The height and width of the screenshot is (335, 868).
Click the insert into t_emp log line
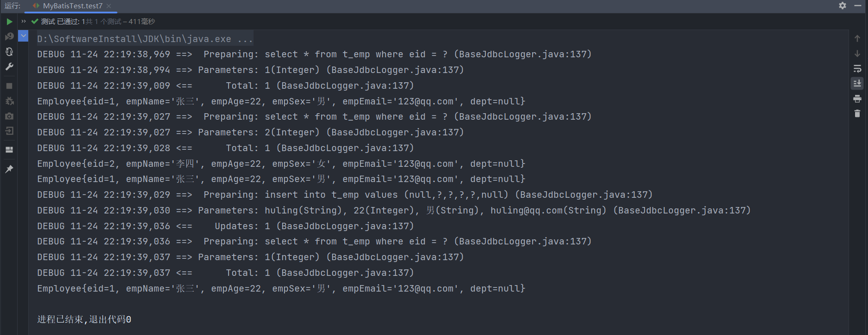pos(345,195)
